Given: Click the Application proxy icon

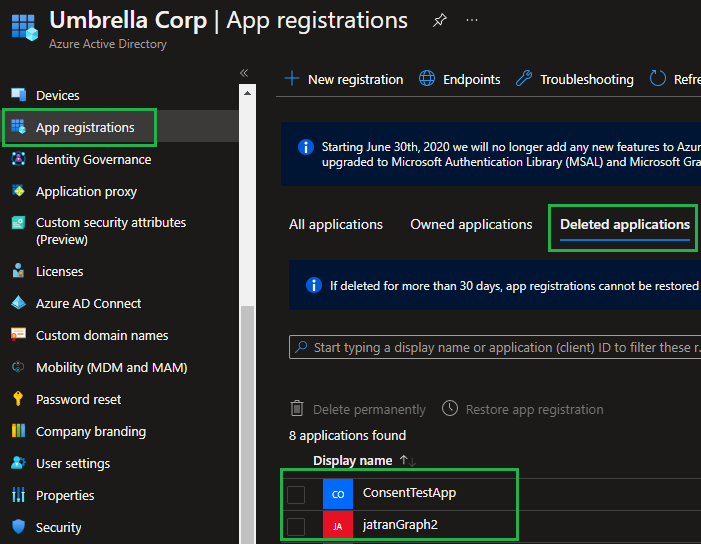Looking at the screenshot, I should tap(18, 191).
